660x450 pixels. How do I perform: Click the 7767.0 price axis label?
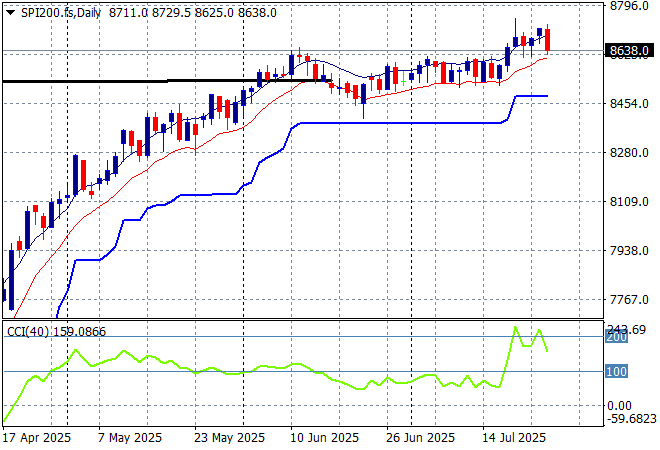pyautogui.click(x=630, y=300)
